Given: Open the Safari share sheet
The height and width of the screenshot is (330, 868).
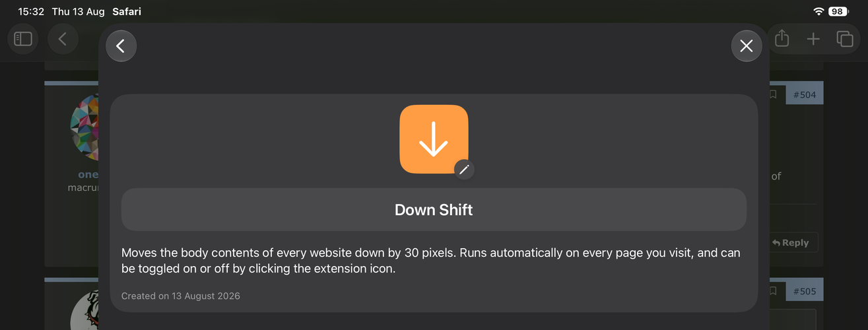Looking at the screenshot, I should pyautogui.click(x=782, y=38).
